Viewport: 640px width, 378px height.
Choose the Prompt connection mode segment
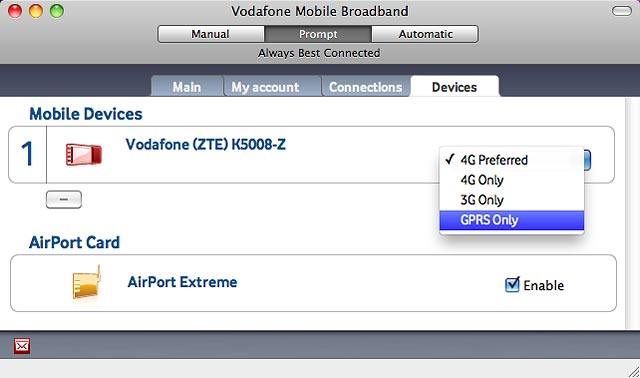318,34
